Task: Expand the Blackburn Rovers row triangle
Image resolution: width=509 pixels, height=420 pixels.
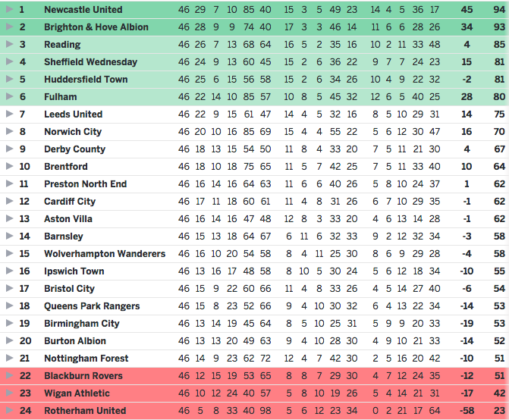Action: coord(9,375)
